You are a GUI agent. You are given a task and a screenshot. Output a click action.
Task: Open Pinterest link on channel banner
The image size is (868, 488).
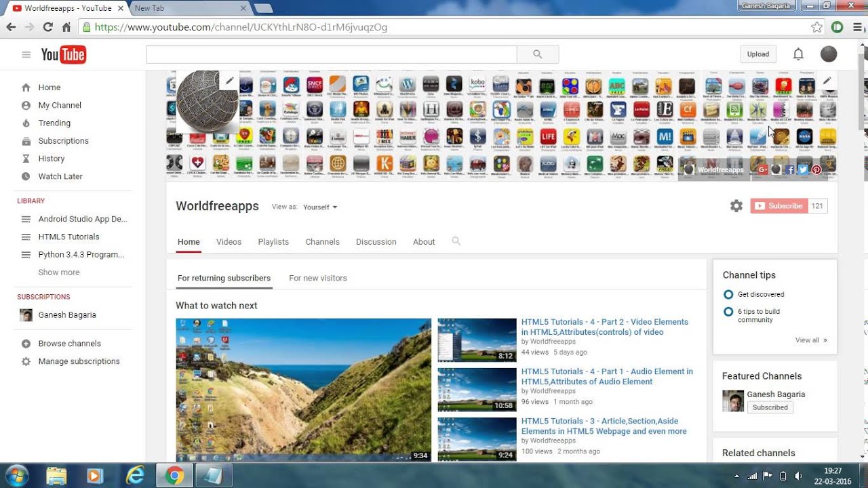pos(816,169)
